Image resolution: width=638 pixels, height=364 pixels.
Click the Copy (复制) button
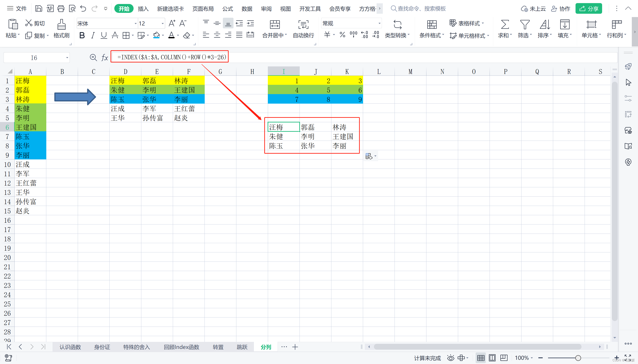pos(37,35)
